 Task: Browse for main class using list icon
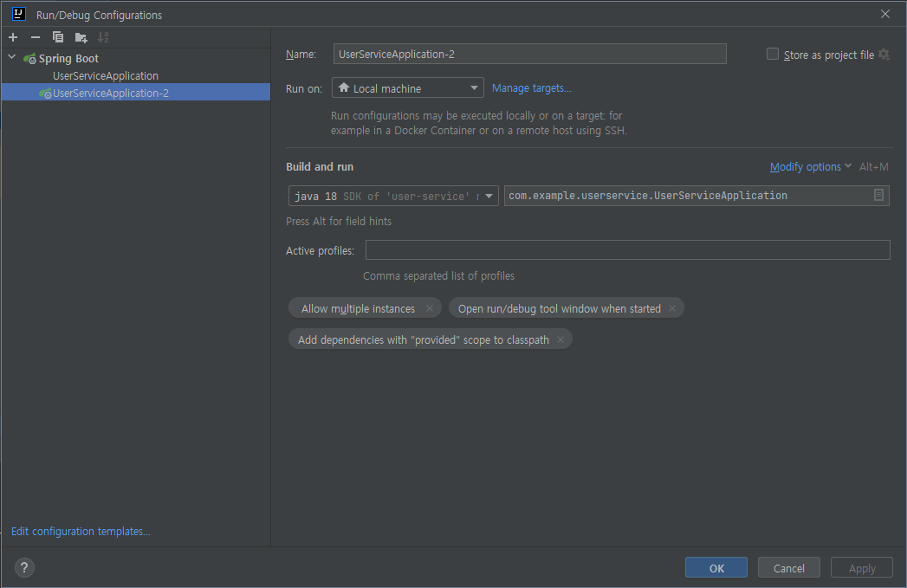coord(878,196)
